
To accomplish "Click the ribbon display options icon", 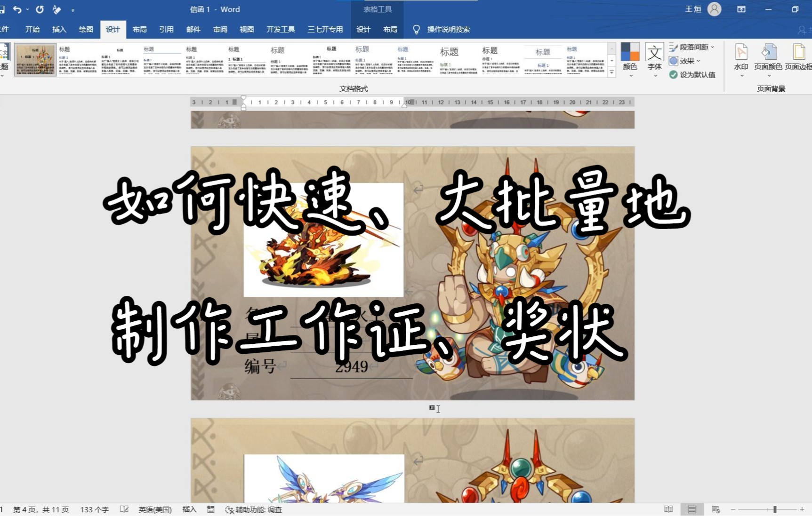I will coord(741,9).
